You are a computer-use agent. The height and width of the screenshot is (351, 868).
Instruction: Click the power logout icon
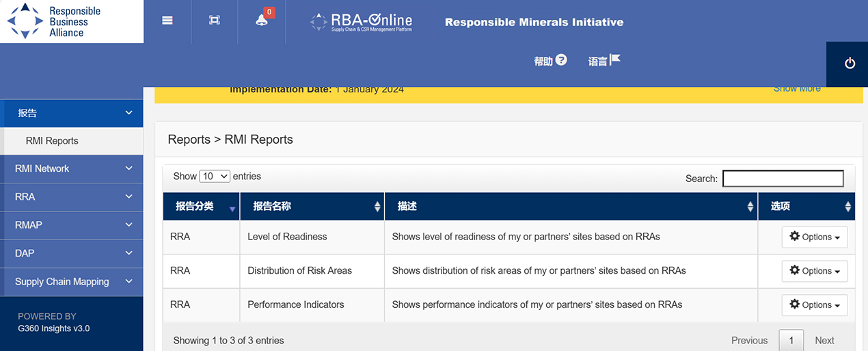(850, 64)
